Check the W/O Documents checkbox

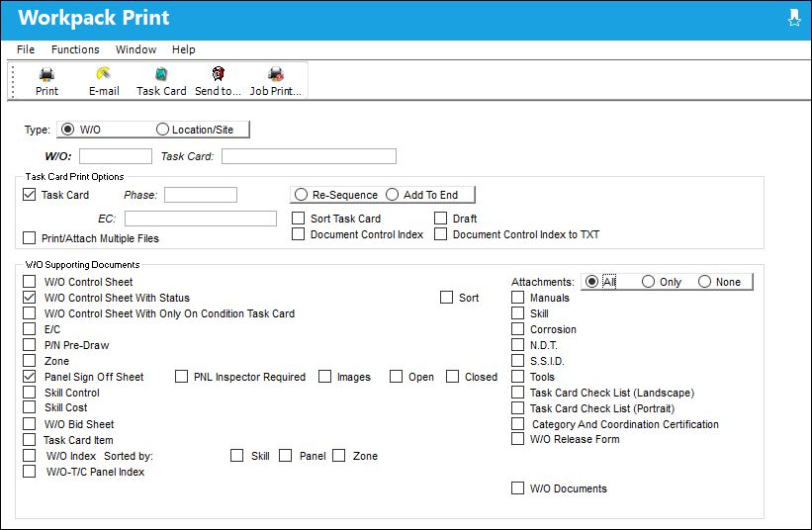point(518,488)
